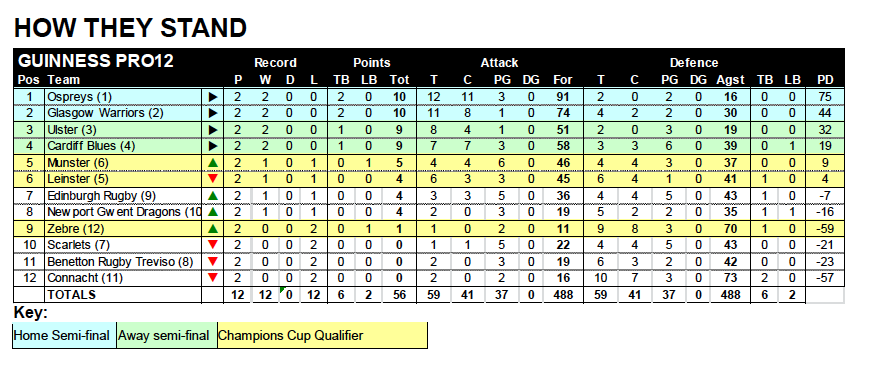Click the Champions Cup Qualifier key swatch
Viewport: 880px width, 365px height.
323,336
